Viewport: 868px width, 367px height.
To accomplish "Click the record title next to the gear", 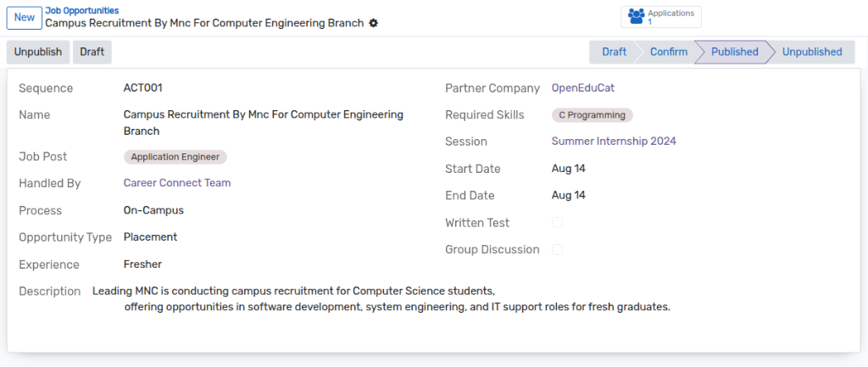I will click(205, 23).
